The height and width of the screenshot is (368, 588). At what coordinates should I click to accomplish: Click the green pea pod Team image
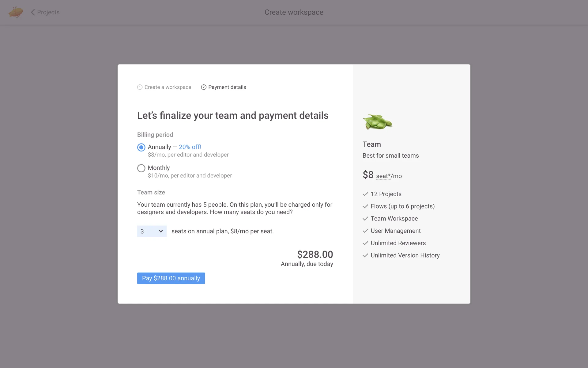coord(377,122)
